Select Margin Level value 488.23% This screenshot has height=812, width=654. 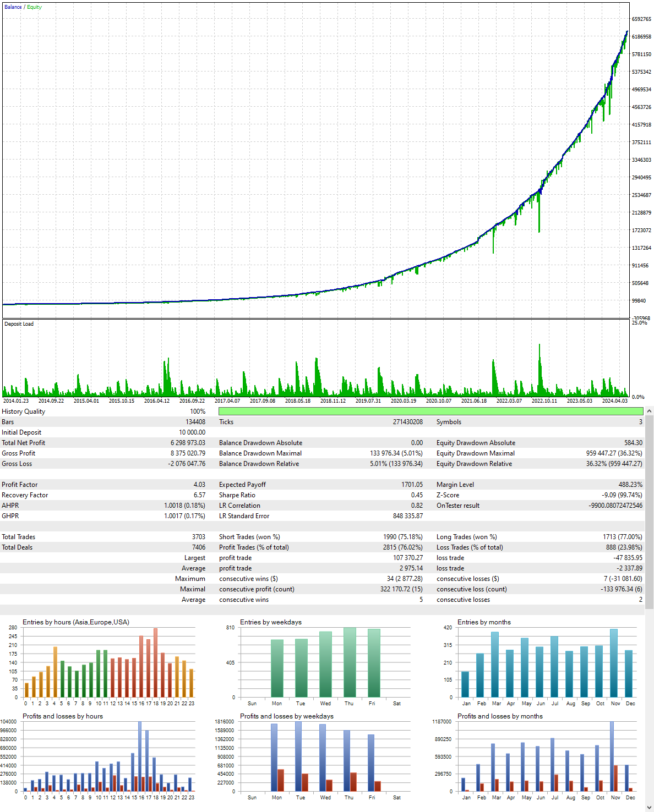coord(630,485)
